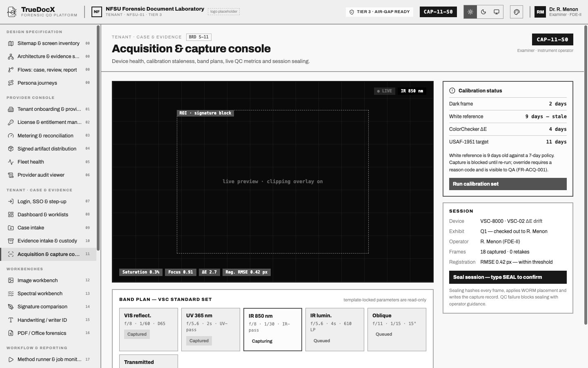Click ΔE 2.7 metric chip
Viewport: 588px width, 368px height.
pos(209,272)
